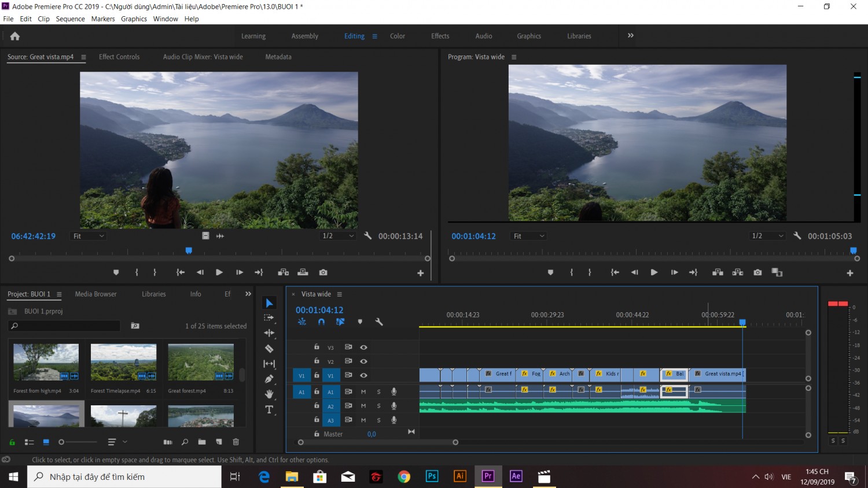Viewport: 868px width, 488px height.
Task: Pick the Type tool
Action: click(x=269, y=410)
